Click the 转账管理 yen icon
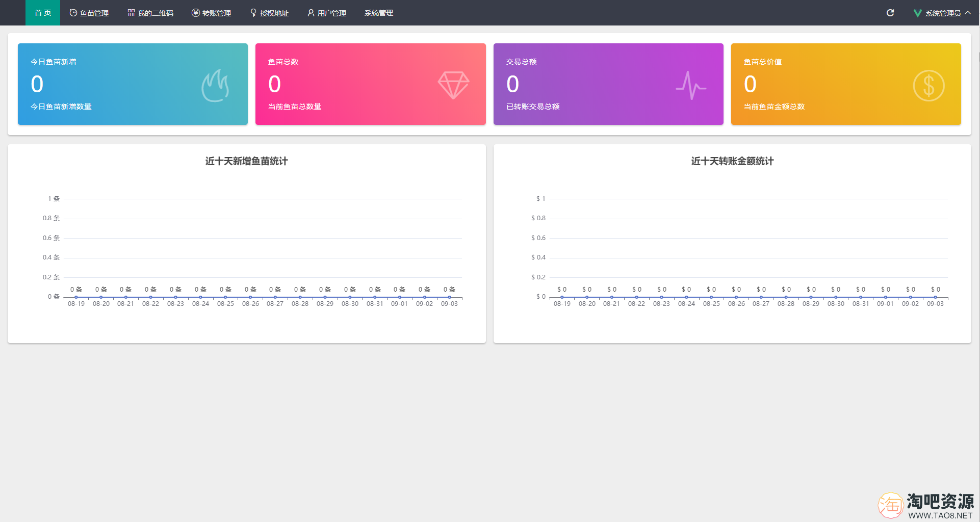 (x=195, y=13)
